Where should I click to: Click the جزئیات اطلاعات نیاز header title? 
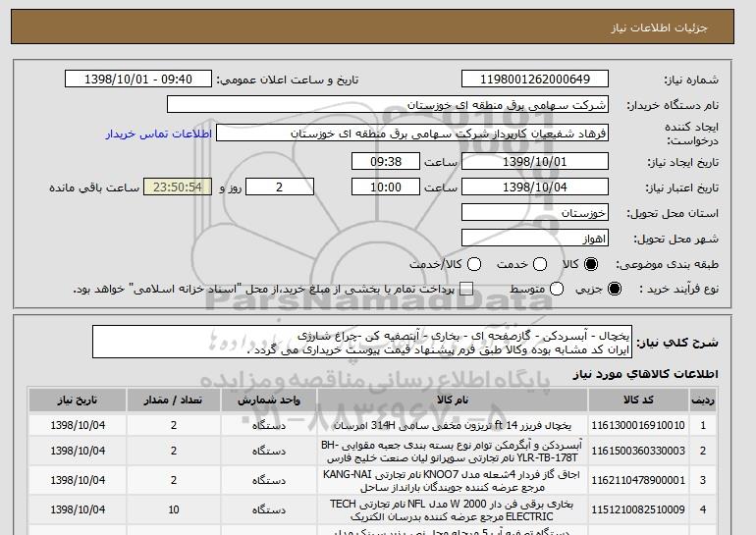click(x=659, y=27)
